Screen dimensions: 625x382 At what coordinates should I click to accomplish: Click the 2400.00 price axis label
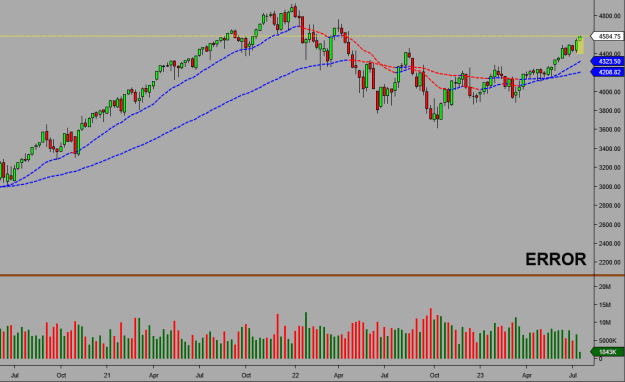click(609, 243)
